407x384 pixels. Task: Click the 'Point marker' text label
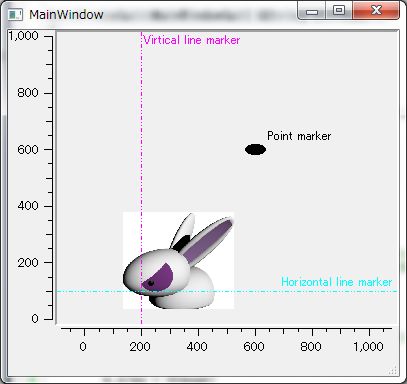click(299, 136)
